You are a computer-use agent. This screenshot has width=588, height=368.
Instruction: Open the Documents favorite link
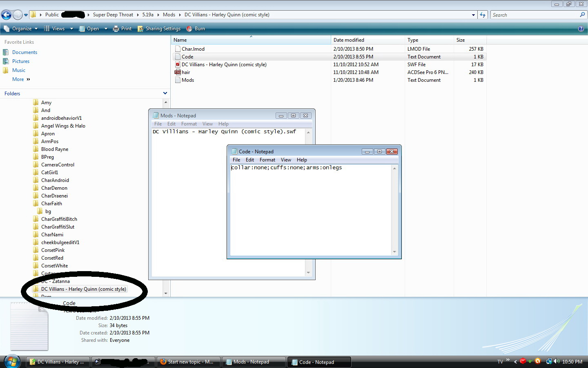pos(24,52)
